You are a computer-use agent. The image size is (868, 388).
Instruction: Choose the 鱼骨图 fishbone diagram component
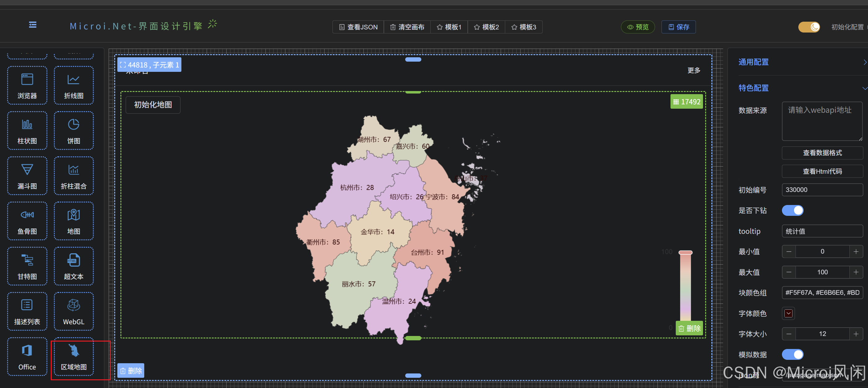pos(27,221)
